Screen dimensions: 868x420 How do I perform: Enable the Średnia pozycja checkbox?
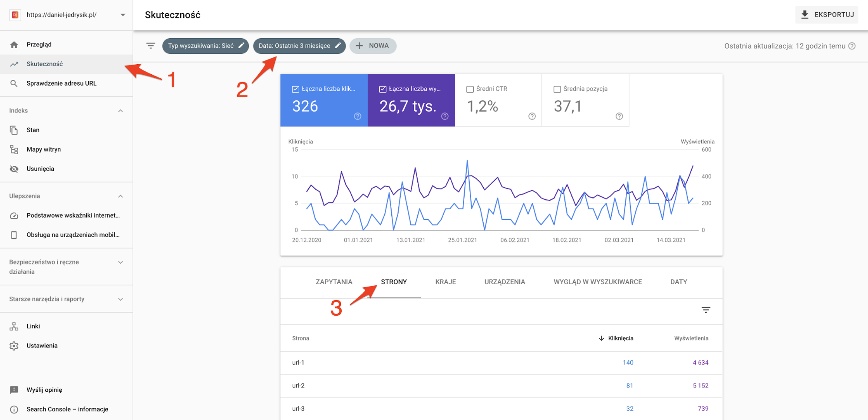tap(557, 89)
